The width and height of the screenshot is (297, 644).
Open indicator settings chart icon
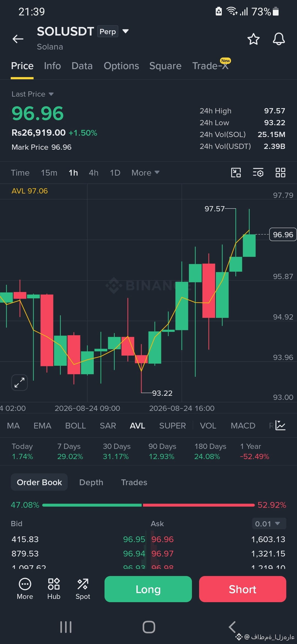tap(280, 425)
